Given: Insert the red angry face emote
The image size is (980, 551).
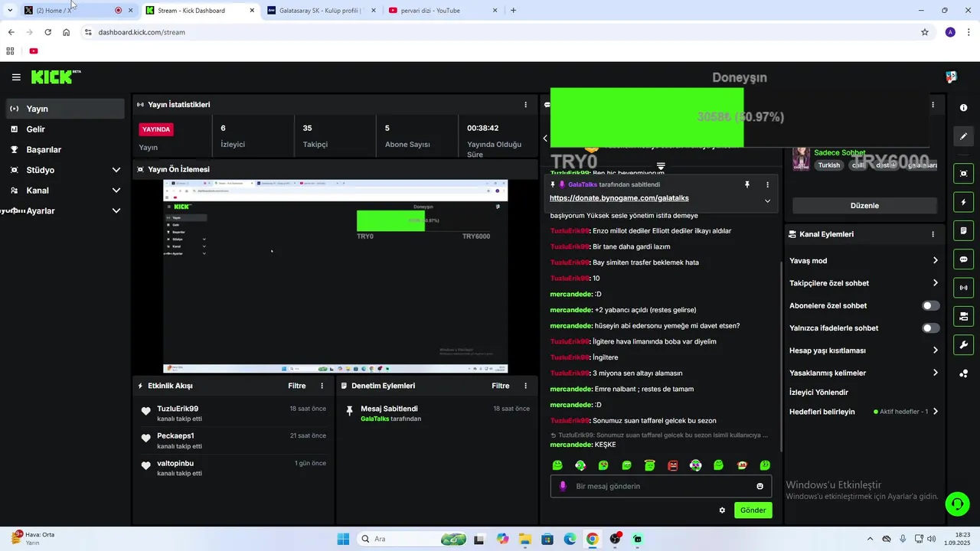Looking at the screenshot, I should (x=673, y=465).
